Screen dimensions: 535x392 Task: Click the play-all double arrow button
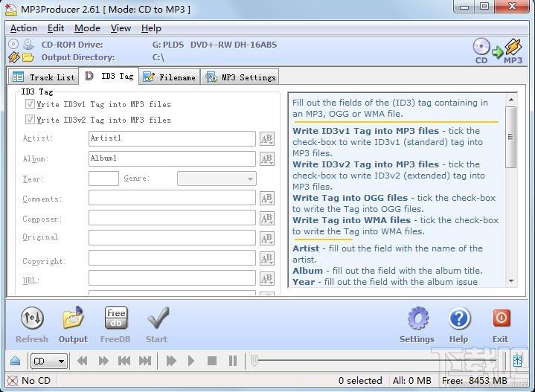click(x=171, y=361)
